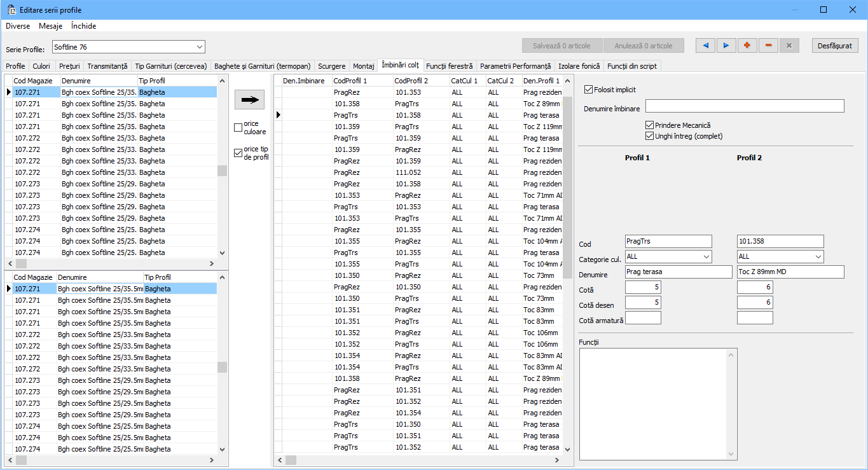Click the Desfășurat button
868x470 pixels.
click(835, 46)
